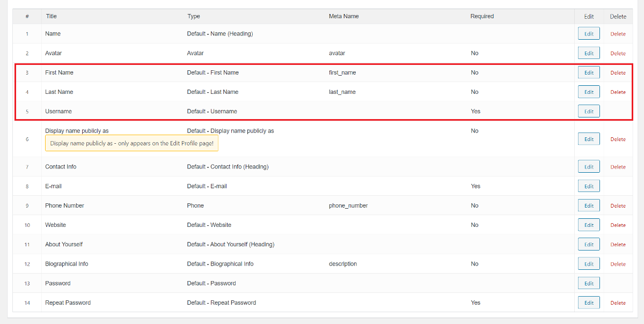Delete the Repeat Password field

pyautogui.click(x=618, y=303)
